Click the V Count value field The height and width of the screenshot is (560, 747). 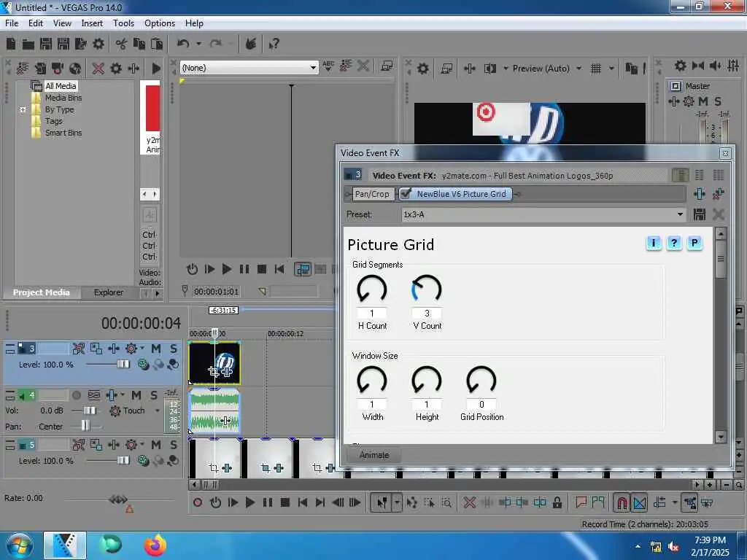pos(427,314)
